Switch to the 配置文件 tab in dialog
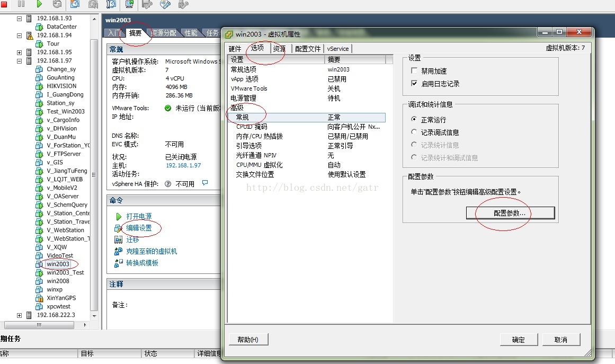The image size is (615, 364). 308,49
